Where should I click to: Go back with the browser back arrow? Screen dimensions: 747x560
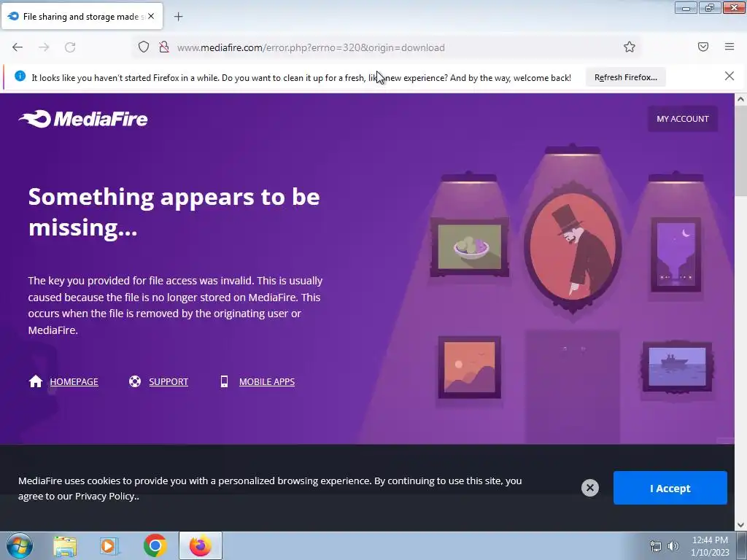18,47
